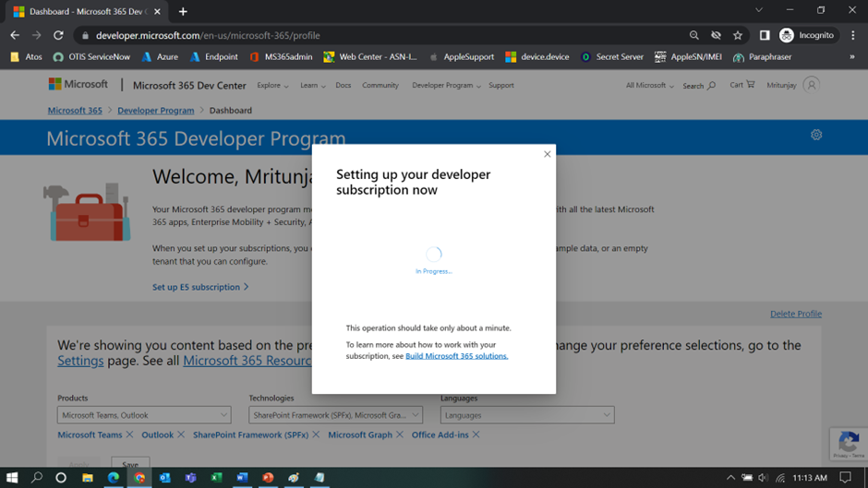This screenshot has height=488, width=868.
Task: Open the device.device bookmark
Action: click(537, 57)
